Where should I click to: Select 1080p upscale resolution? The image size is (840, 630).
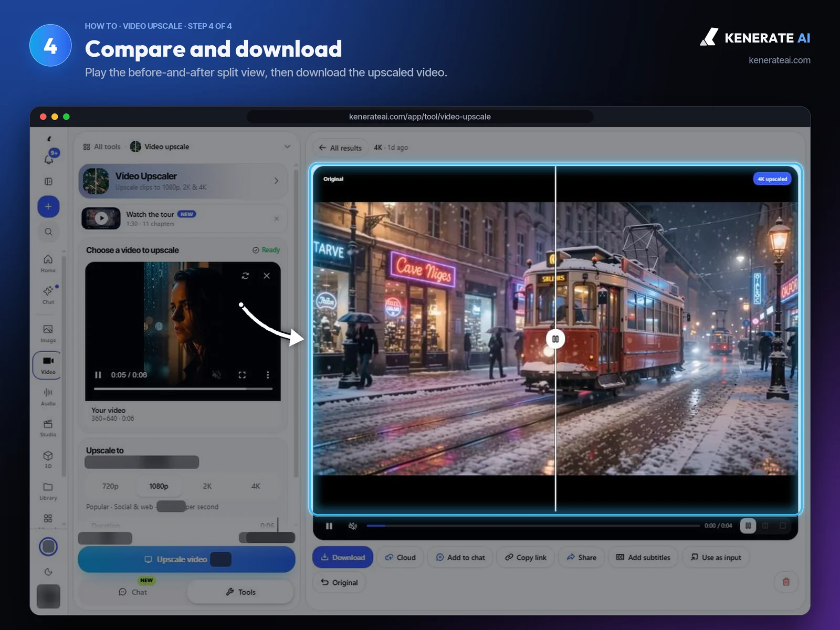click(x=159, y=486)
